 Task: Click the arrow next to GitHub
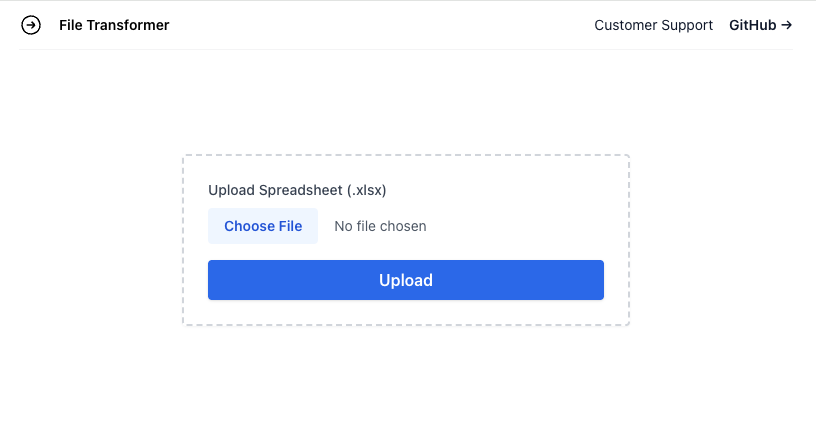click(786, 25)
